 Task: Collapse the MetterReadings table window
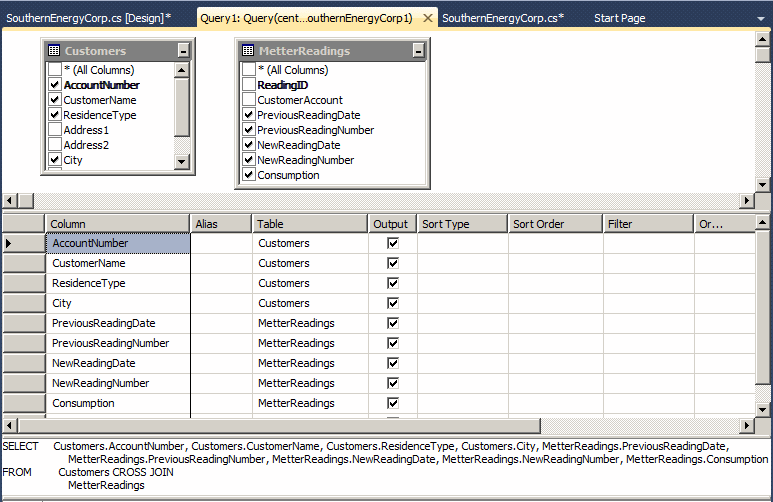click(x=418, y=50)
